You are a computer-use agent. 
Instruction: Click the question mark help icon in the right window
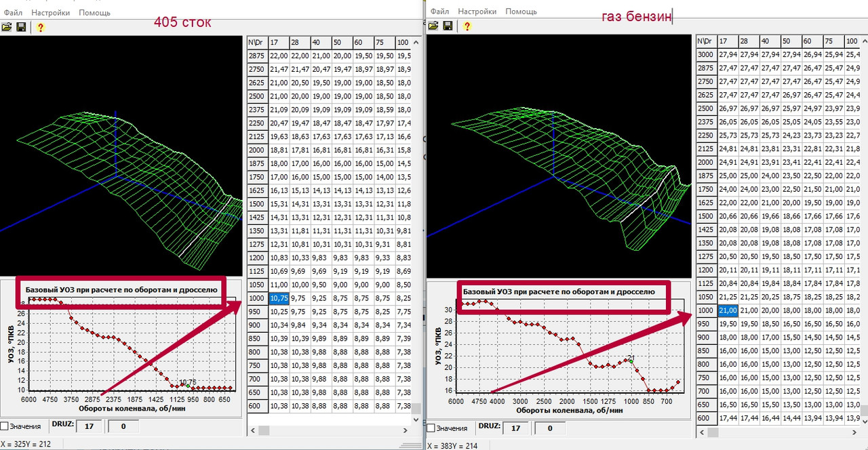click(467, 26)
